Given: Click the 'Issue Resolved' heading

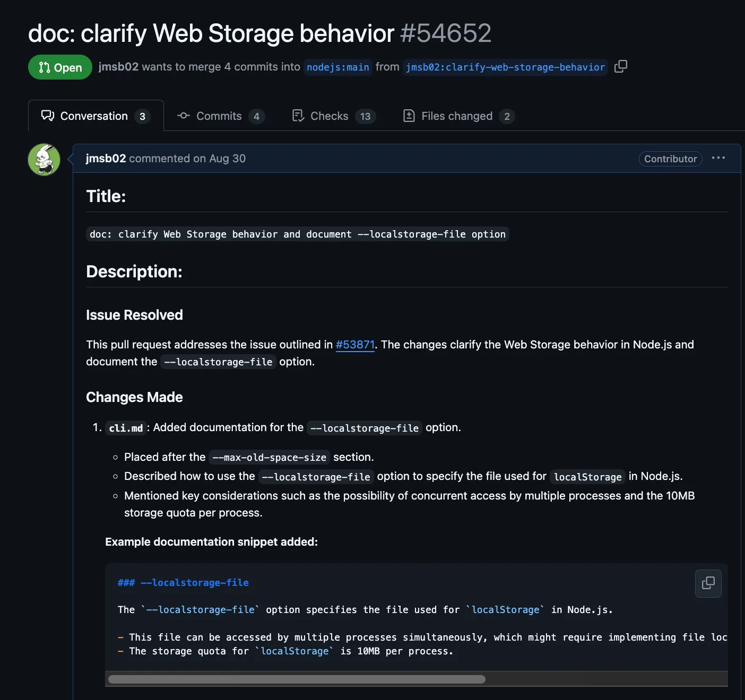Looking at the screenshot, I should pyautogui.click(x=134, y=315).
